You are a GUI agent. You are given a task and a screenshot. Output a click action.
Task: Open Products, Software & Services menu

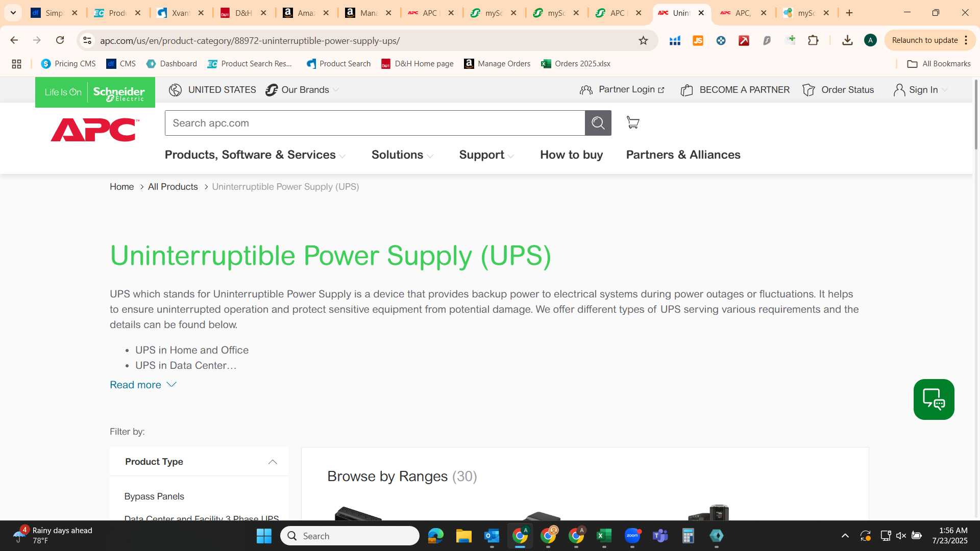(255, 155)
